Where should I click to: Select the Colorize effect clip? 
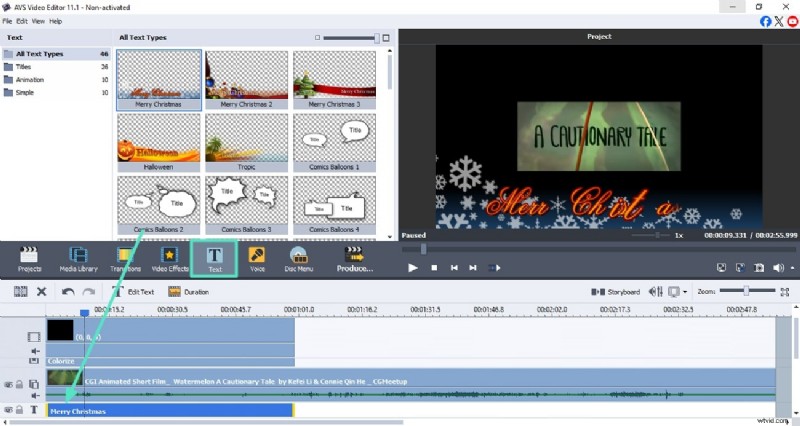coord(170,361)
